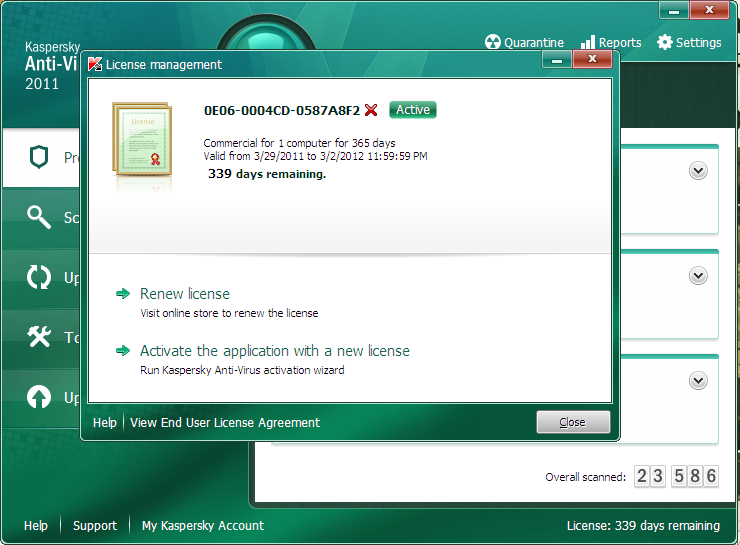Open Quarantine text label
This screenshot has width=740, height=545.
click(534, 42)
